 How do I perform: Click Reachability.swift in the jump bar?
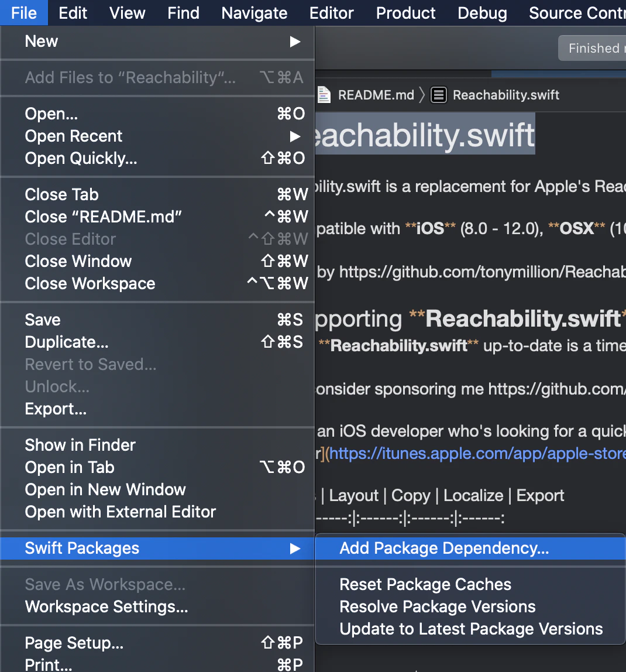point(506,95)
